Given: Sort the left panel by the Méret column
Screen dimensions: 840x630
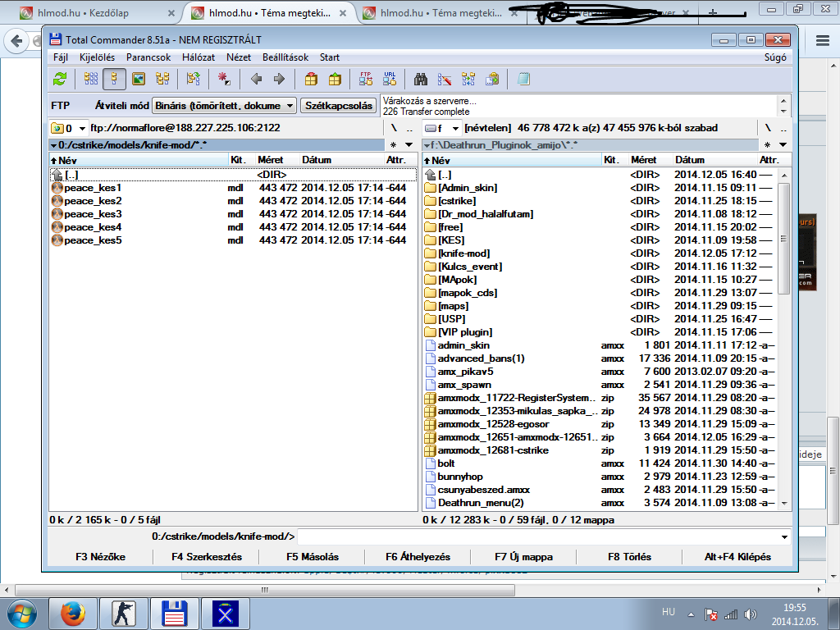Looking at the screenshot, I should point(276,160).
